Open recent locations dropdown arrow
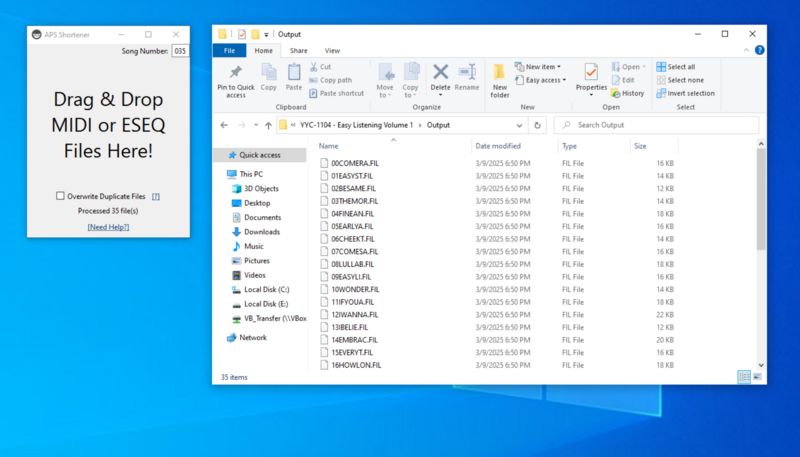Image resolution: width=800 pixels, height=457 pixels. 256,125
